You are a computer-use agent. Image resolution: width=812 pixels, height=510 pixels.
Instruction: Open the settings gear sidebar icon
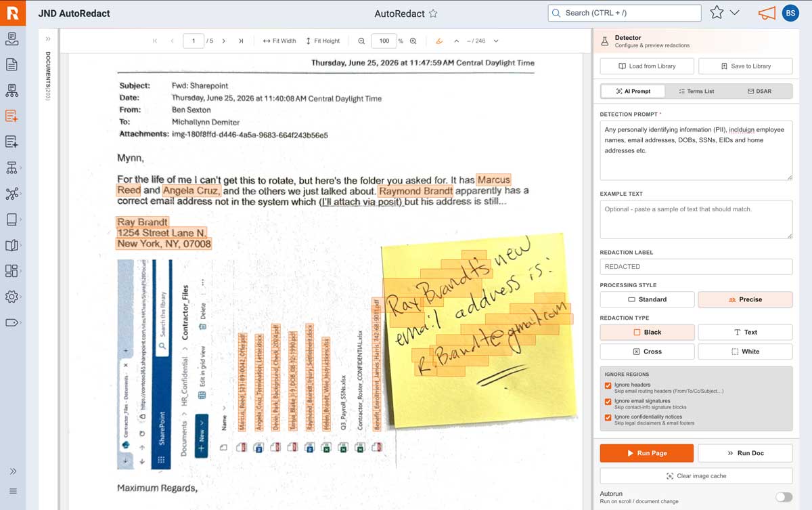coord(12,297)
